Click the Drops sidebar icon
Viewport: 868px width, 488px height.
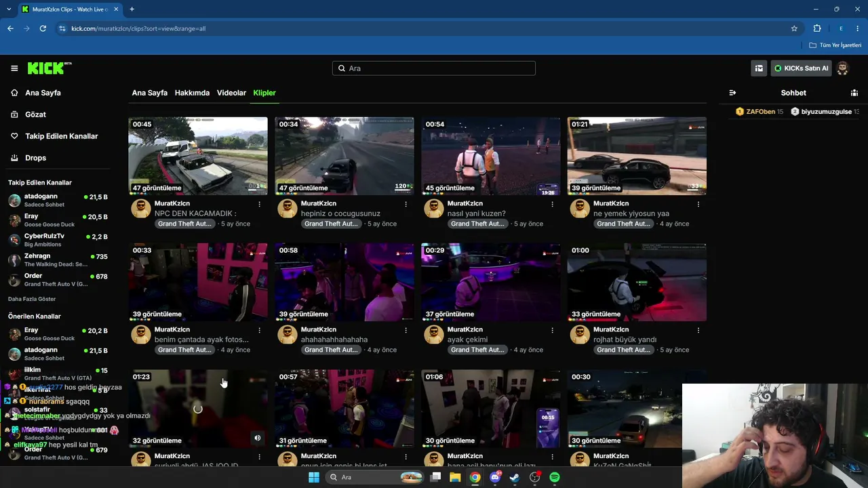click(x=14, y=158)
